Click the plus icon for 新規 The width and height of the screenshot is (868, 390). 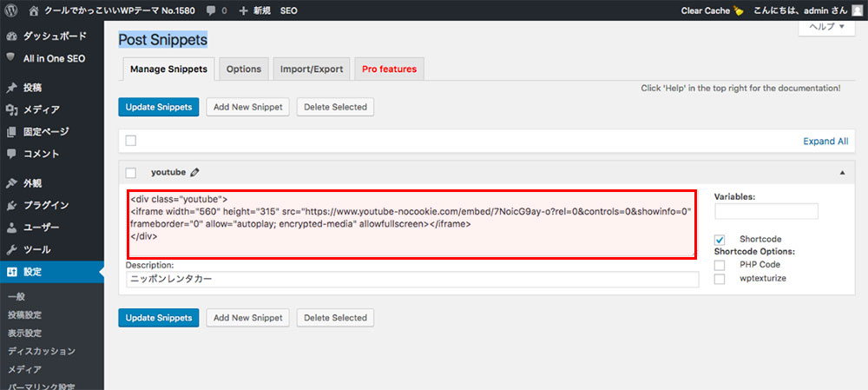[x=243, y=10]
